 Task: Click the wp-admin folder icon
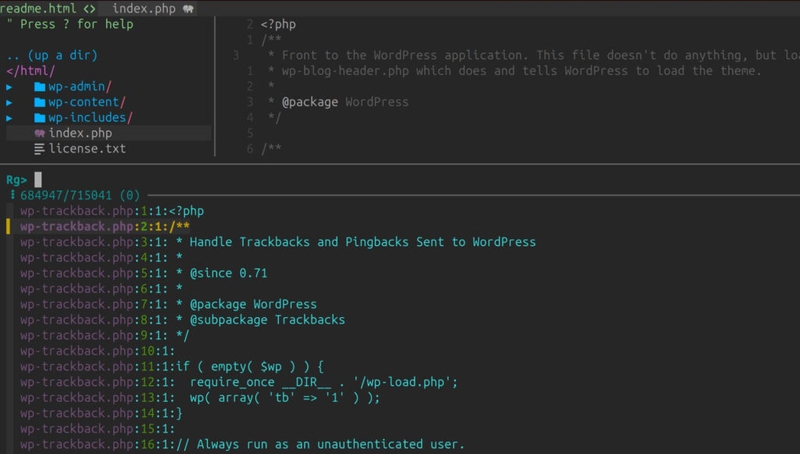(40, 87)
